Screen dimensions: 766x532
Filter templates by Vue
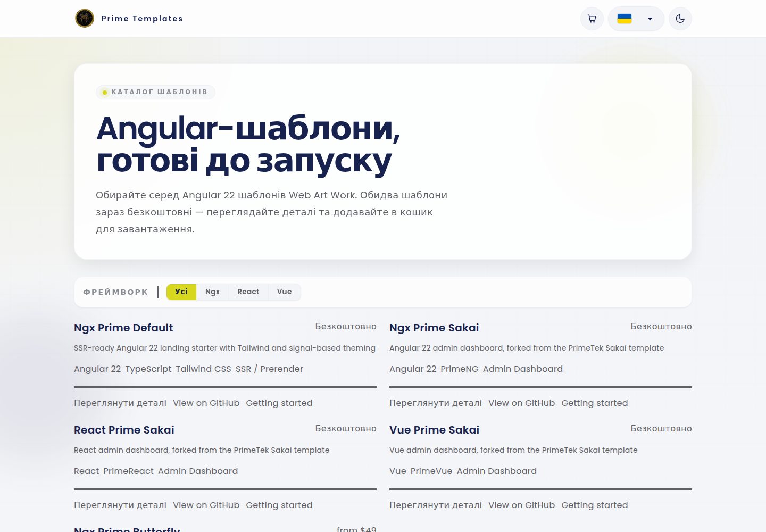coord(284,292)
